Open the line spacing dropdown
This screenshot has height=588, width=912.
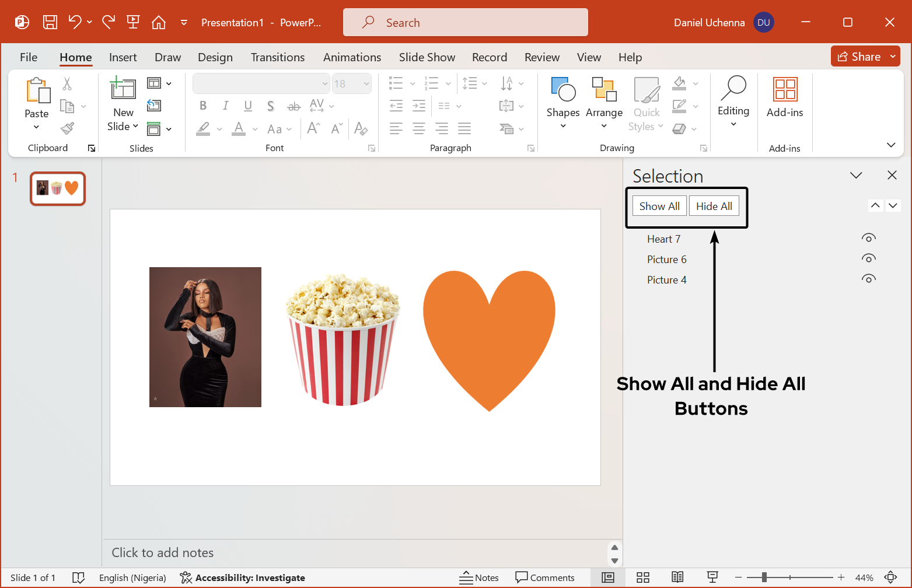click(483, 83)
